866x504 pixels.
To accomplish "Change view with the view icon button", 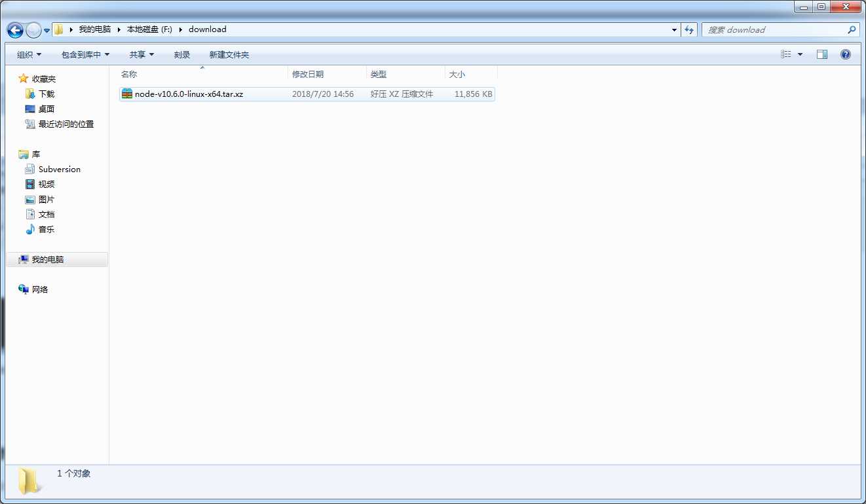I will [786, 54].
